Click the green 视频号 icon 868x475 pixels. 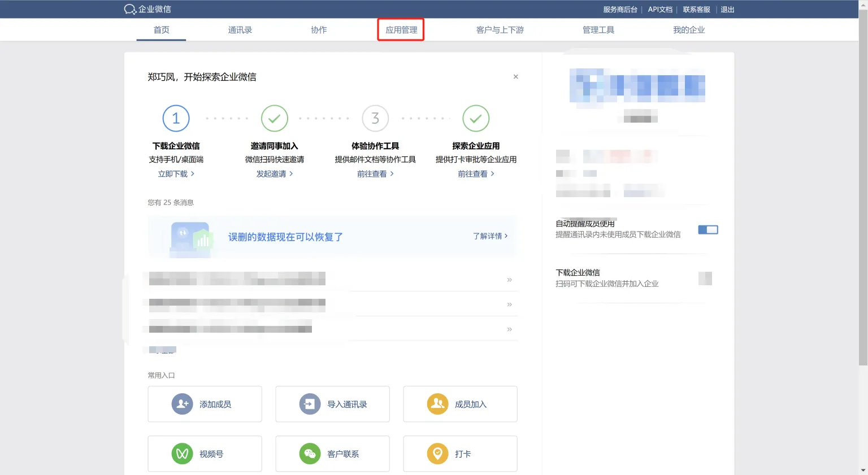[182, 454]
